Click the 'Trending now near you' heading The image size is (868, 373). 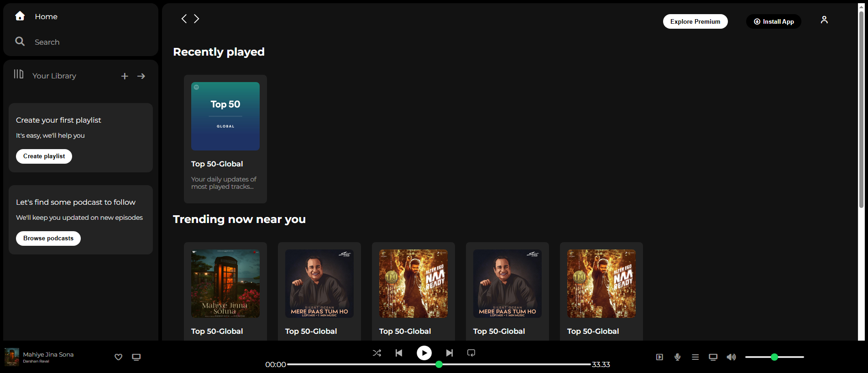[x=240, y=219]
